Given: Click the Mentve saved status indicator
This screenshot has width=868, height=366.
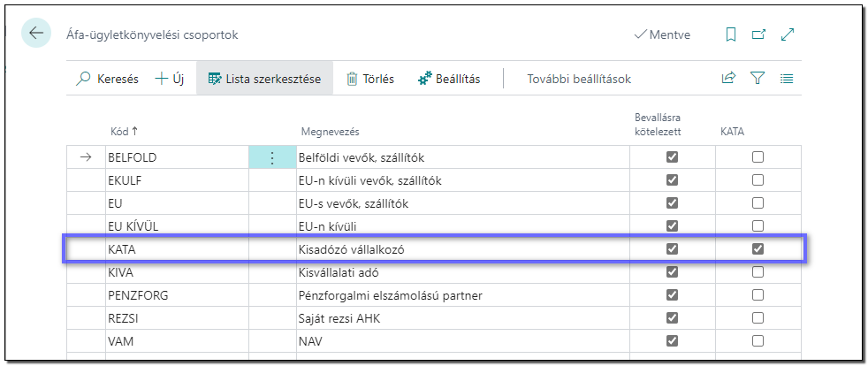Looking at the screenshot, I should [x=662, y=34].
